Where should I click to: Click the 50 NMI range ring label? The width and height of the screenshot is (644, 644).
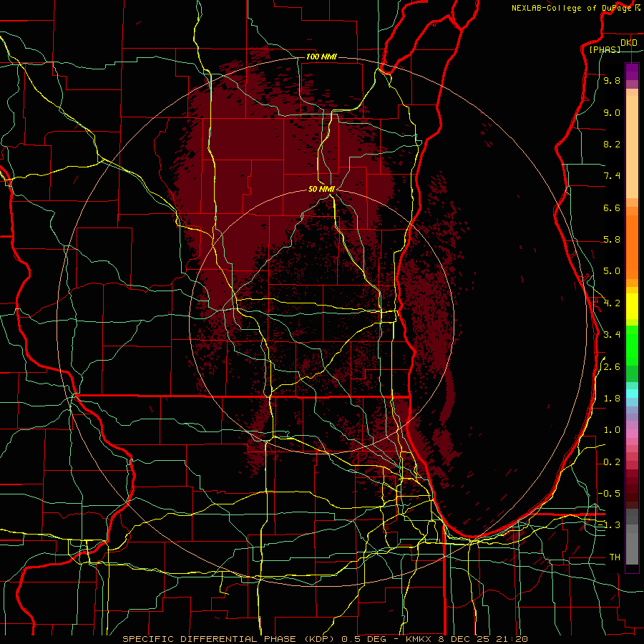[321, 189]
